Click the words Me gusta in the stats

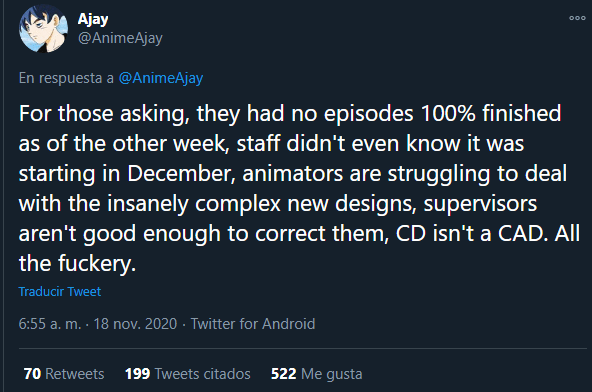pos(332,374)
